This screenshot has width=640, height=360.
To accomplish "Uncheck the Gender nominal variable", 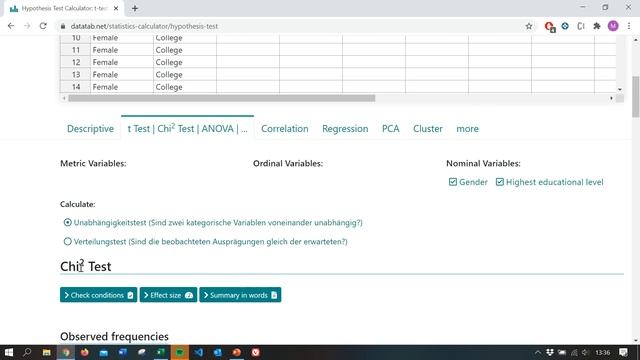I will pos(453,182).
